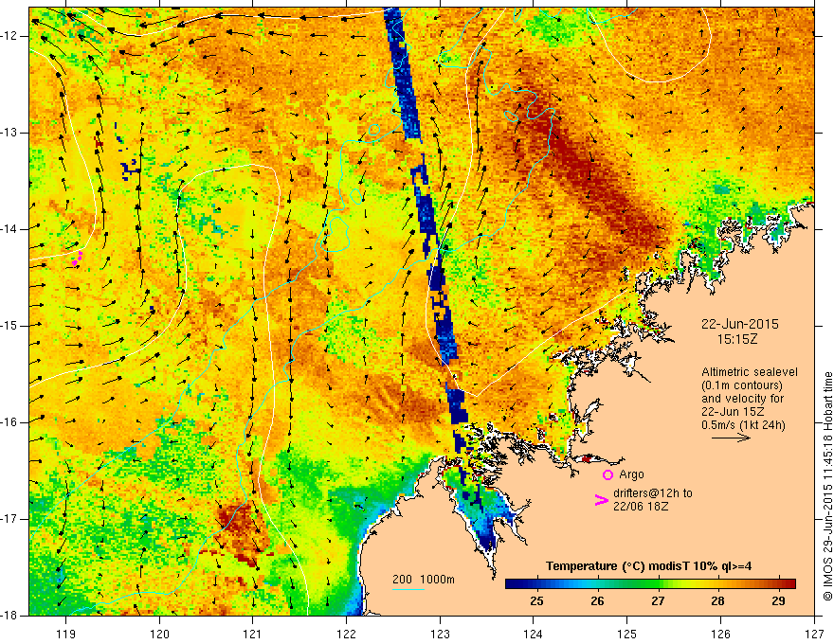
Task: Click the 'Argo' legend label
Action: pyautogui.click(x=631, y=474)
